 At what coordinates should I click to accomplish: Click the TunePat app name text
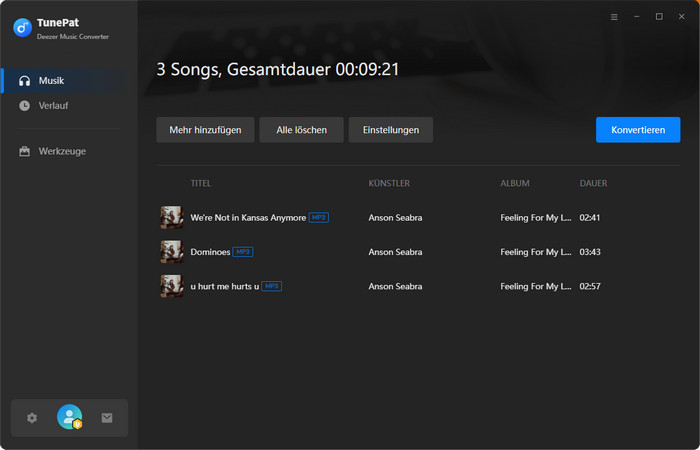58,23
